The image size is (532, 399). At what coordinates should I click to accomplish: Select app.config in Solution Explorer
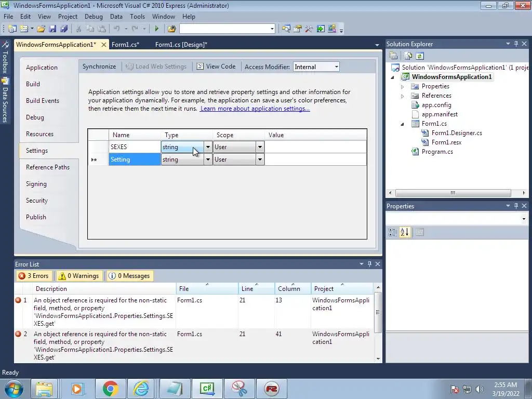click(x=436, y=105)
